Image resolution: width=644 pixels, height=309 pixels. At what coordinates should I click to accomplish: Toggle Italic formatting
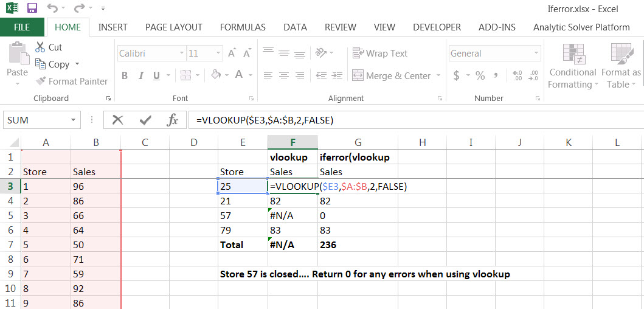click(141, 75)
